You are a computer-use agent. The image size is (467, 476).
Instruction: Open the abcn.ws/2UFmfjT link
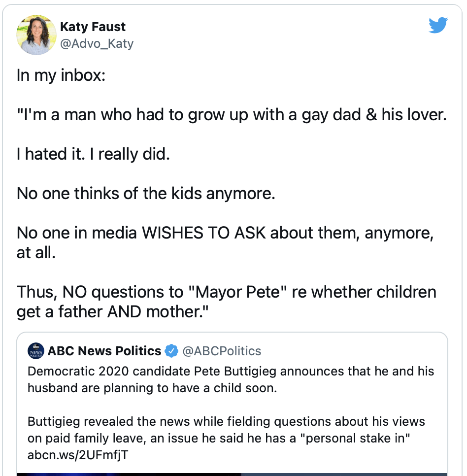[78, 455]
